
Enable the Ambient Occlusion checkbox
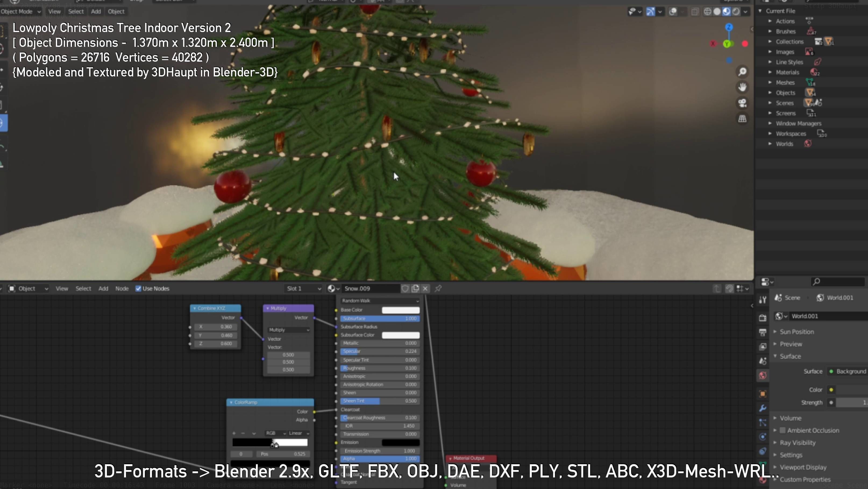click(x=783, y=430)
